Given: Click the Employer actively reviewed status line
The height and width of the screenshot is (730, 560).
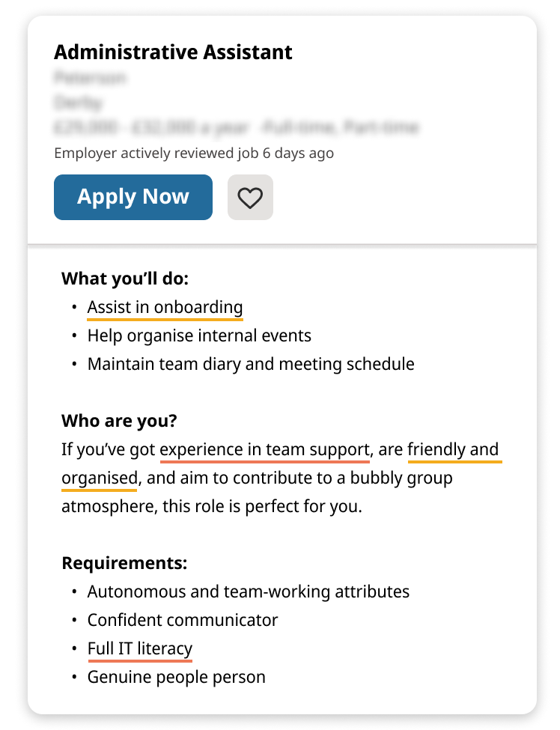Looking at the screenshot, I should click(193, 153).
